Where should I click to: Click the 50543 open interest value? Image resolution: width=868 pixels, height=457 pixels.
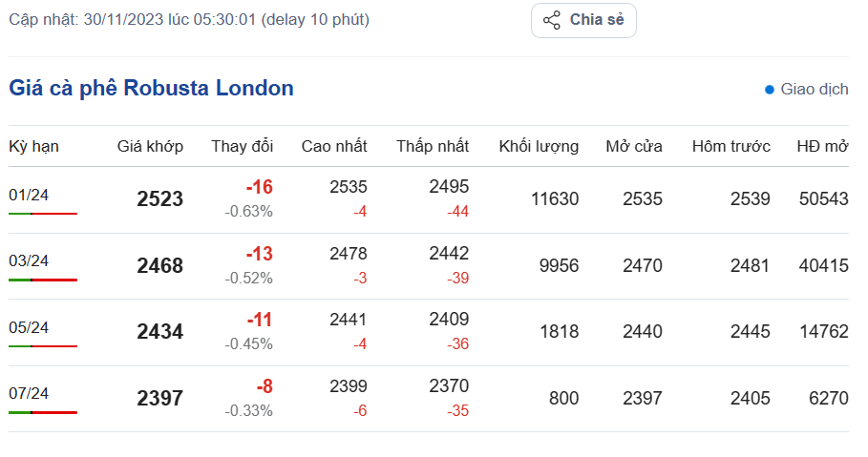pos(823,199)
